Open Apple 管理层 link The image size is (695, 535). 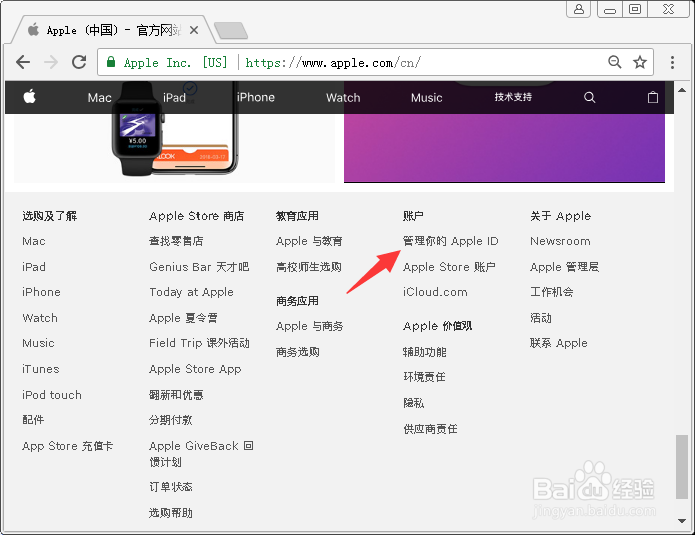click(564, 267)
